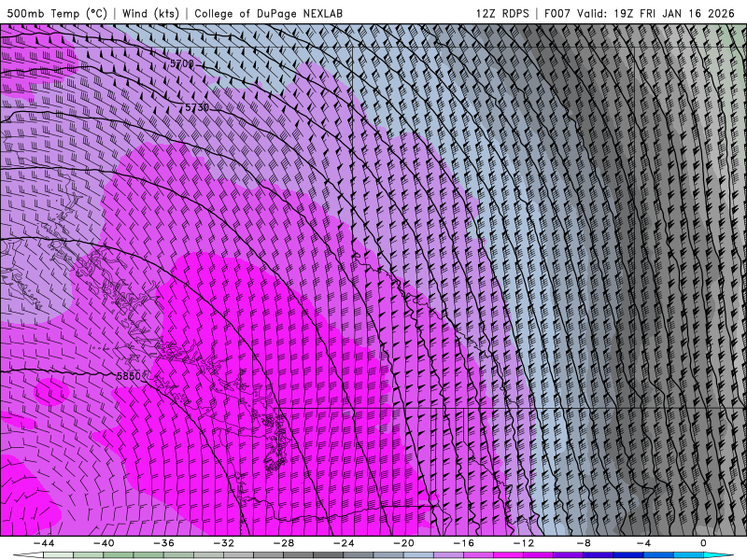Screen dimensions: 747x560
Task: Click the -32 color scale label
Action: tap(223, 543)
